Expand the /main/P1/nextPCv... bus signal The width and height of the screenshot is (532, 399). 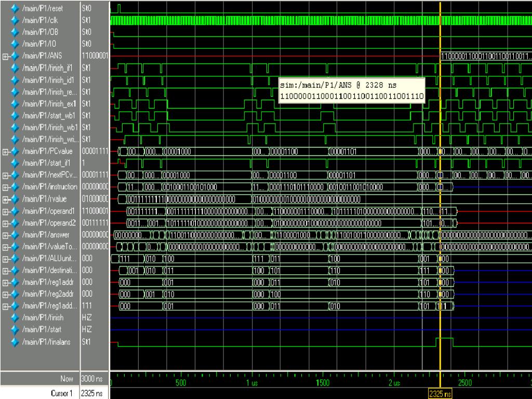(x=5, y=176)
